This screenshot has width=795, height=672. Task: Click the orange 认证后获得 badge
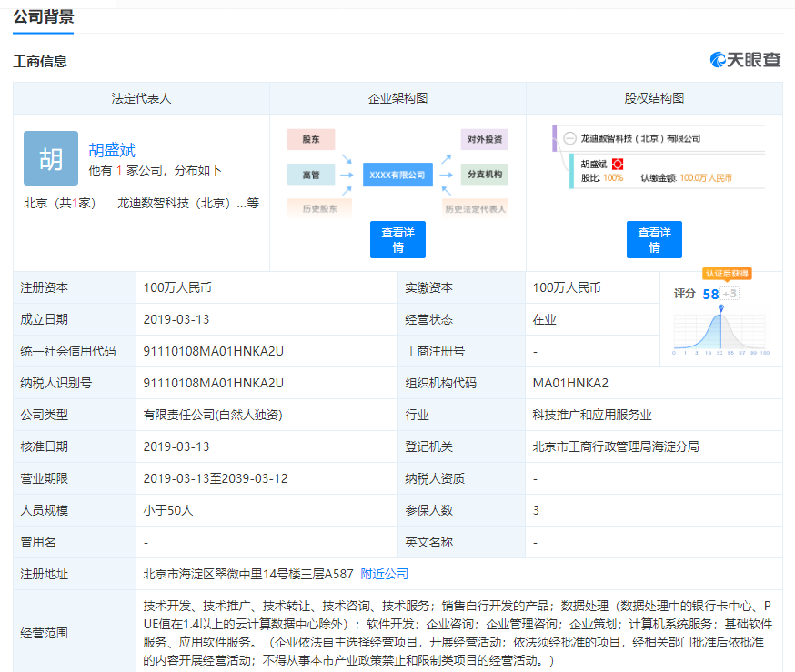[728, 273]
